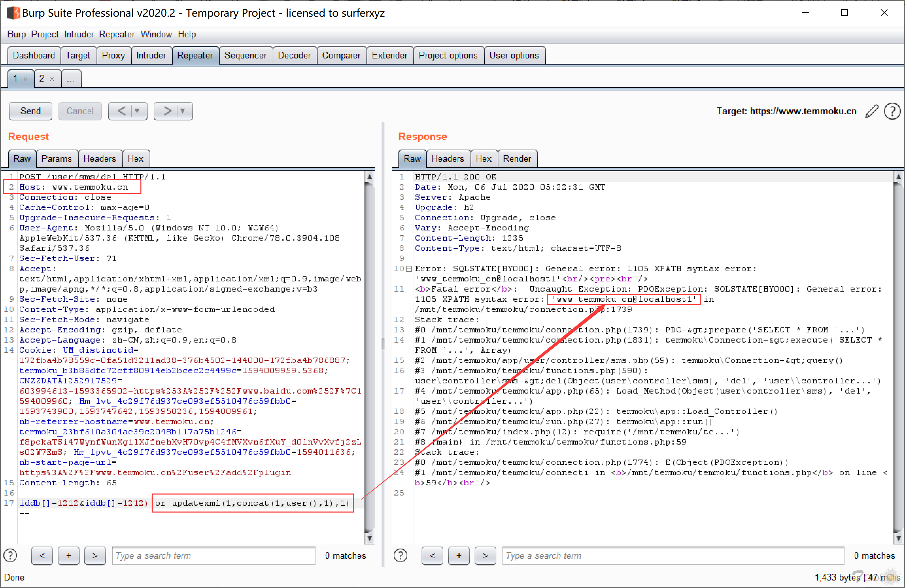The image size is (905, 588).
Task: Select the request Hex tab
Action: coord(135,159)
